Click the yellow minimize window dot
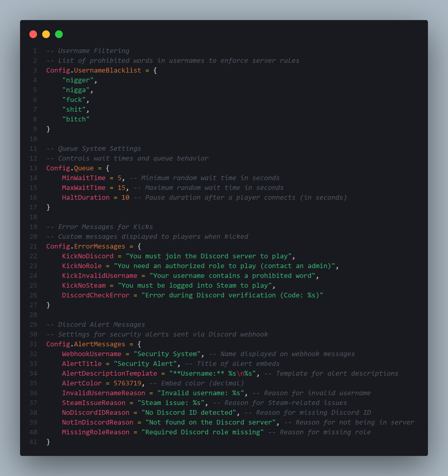The image size is (448, 476). [46, 34]
